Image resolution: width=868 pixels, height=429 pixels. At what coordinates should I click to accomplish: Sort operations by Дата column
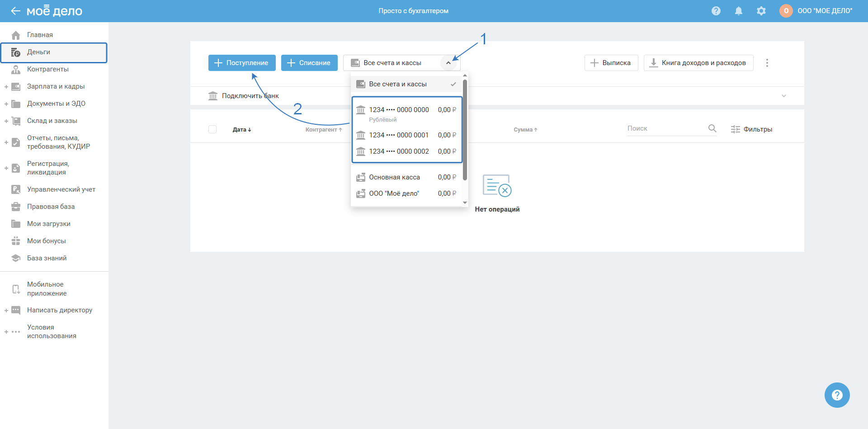pyautogui.click(x=242, y=130)
